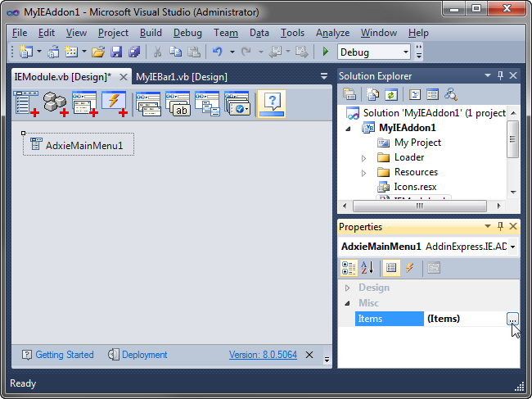The width and height of the screenshot is (532, 399).
Task: Click the Add New Item toolbar icon
Action: (71, 52)
